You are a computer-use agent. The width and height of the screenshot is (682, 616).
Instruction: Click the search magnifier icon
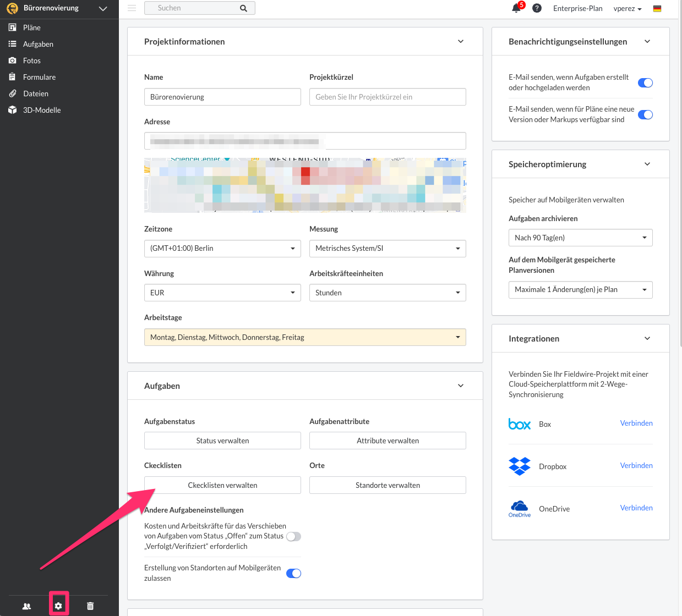click(243, 8)
